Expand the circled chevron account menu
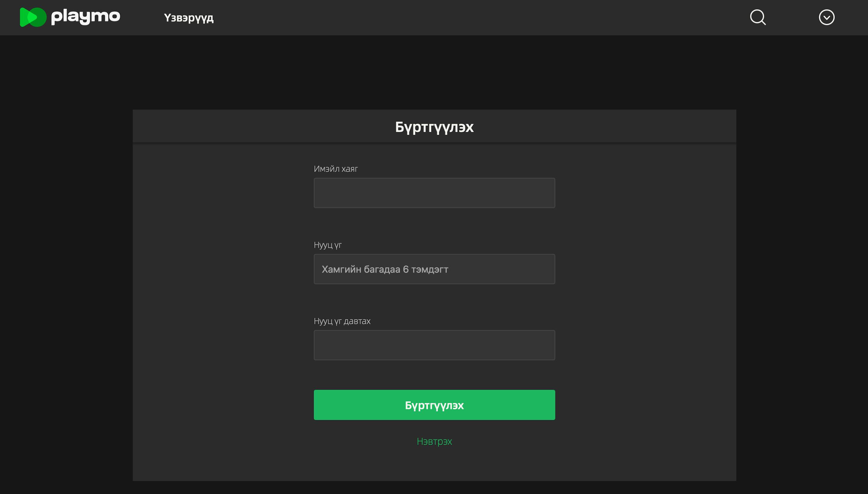 pos(826,17)
